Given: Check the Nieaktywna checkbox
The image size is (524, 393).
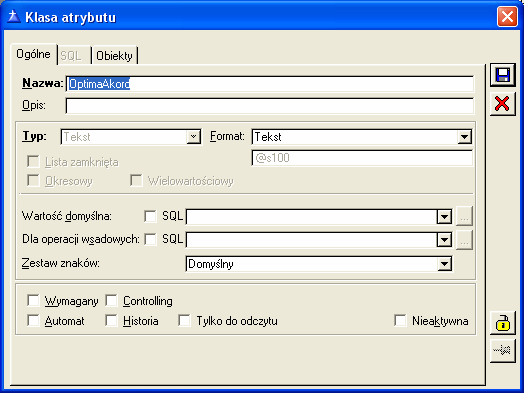Looking at the screenshot, I should (x=400, y=320).
